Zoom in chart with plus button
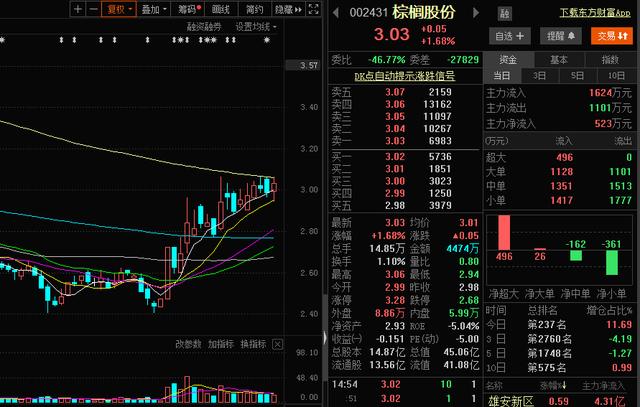The image size is (640, 407). pyautogui.click(x=78, y=9)
